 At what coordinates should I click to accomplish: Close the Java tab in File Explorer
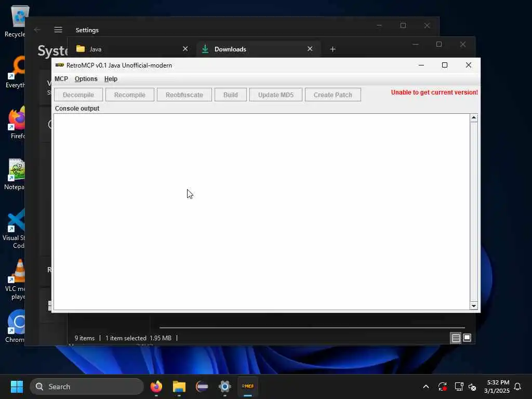pyautogui.click(x=185, y=49)
